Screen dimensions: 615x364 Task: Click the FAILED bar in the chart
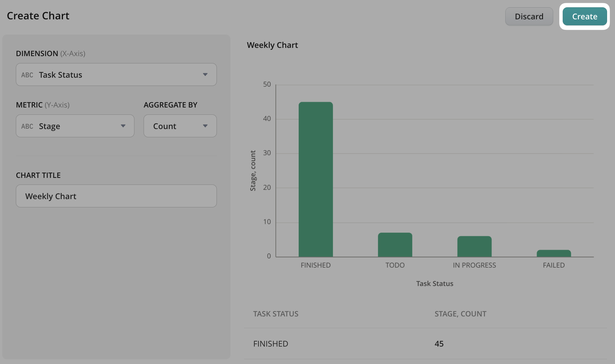[553, 253]
